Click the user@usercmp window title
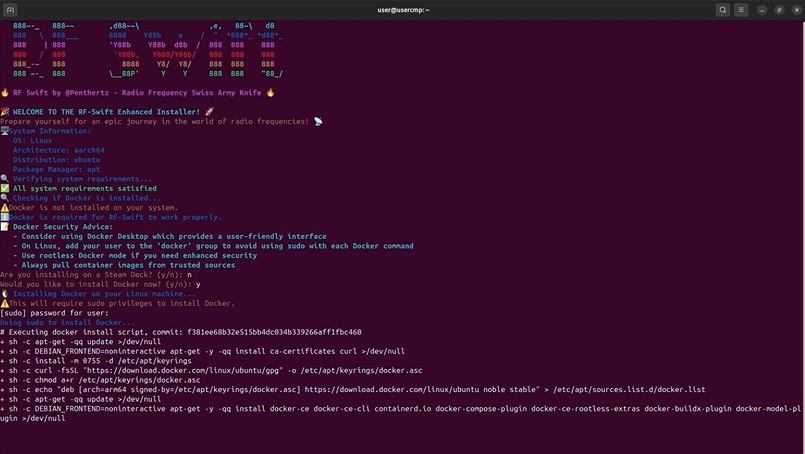Viewport: 805px width, 454px height. pyautogui.click(x=403, y=10)
